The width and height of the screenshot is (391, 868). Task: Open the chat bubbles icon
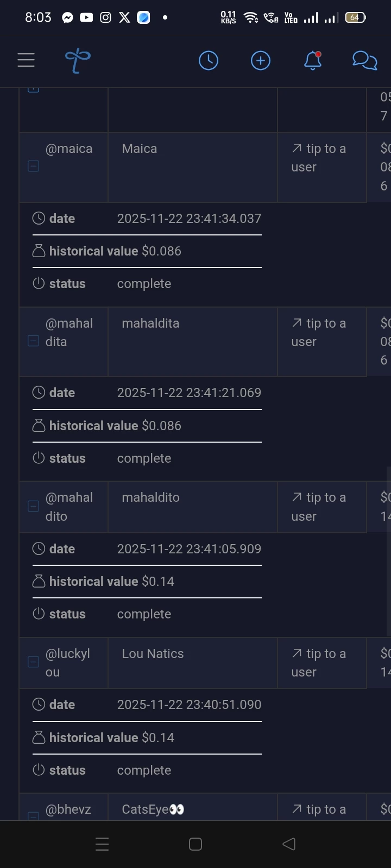[x=365, y=60]
